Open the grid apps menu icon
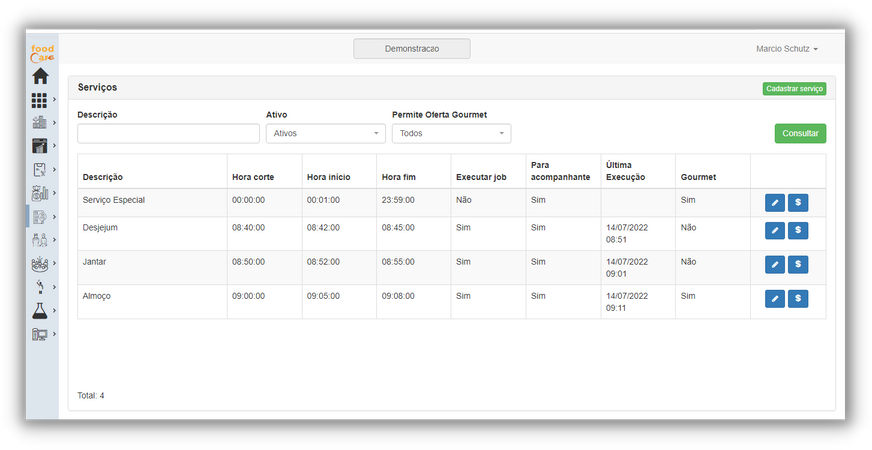 (x=39, y=100)
